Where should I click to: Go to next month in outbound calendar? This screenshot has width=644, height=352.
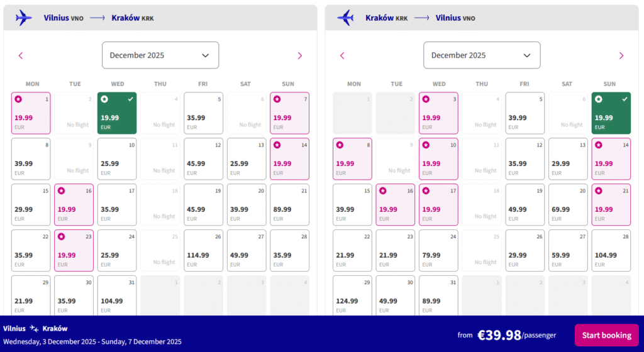(x=300, y=55)
